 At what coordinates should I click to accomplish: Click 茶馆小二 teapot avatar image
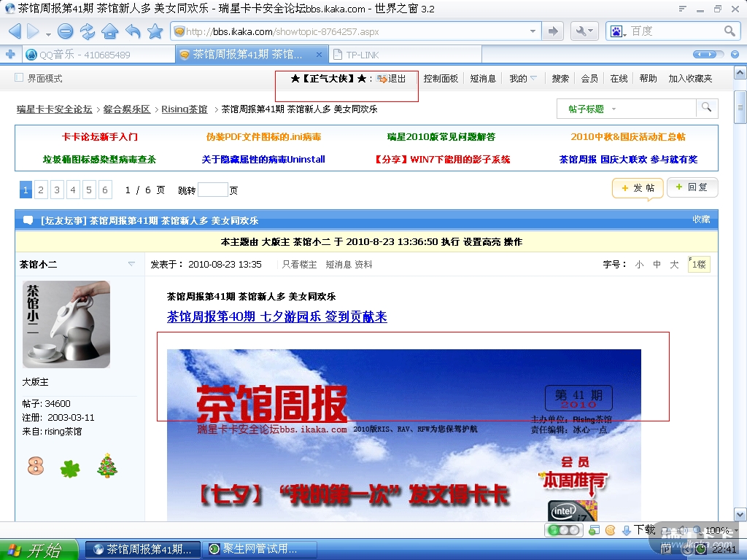click(x=66, y=324)
